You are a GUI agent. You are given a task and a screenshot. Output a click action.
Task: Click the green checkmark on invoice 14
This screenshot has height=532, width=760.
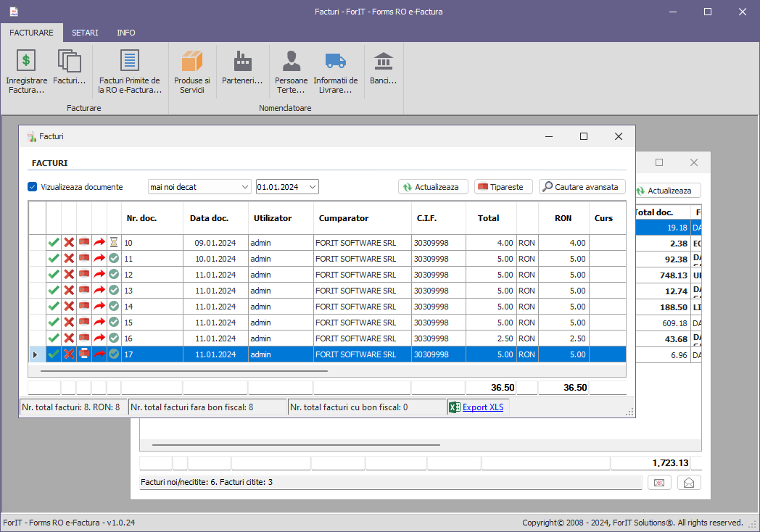click(x=54, y=307)
